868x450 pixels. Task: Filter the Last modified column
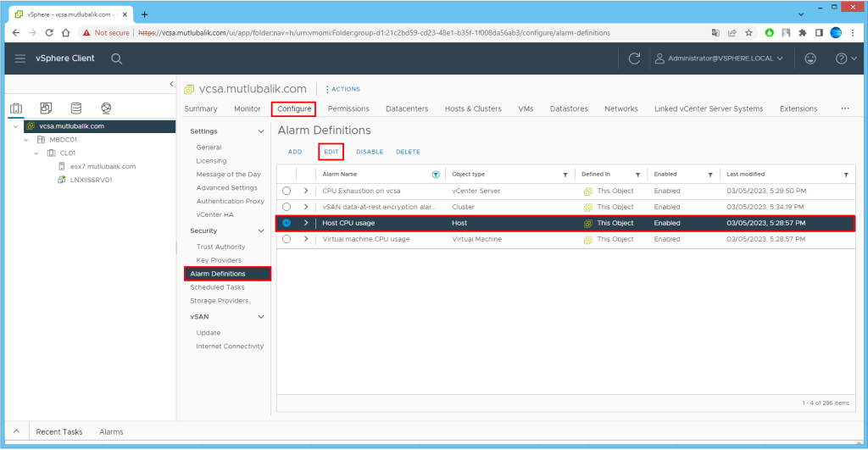[x=846, y=175]
